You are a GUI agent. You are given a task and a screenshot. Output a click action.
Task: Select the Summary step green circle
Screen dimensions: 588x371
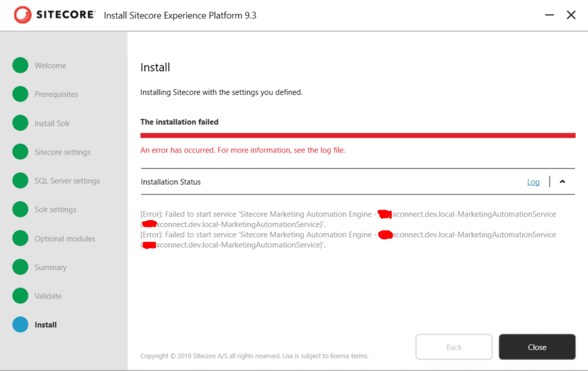coord(20,267)
